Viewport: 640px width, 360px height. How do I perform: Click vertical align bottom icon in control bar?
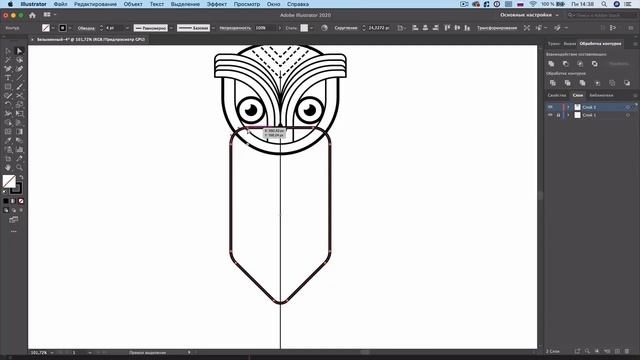(467, 28)
